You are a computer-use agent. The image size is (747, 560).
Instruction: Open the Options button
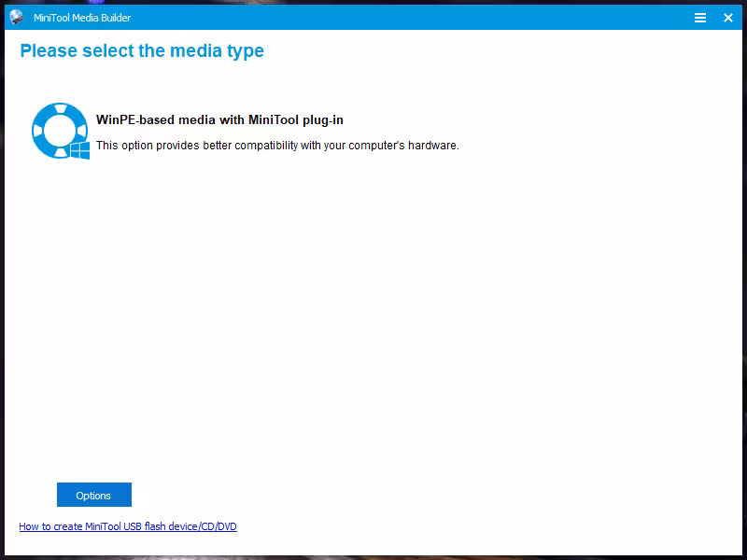pos(94,495)
